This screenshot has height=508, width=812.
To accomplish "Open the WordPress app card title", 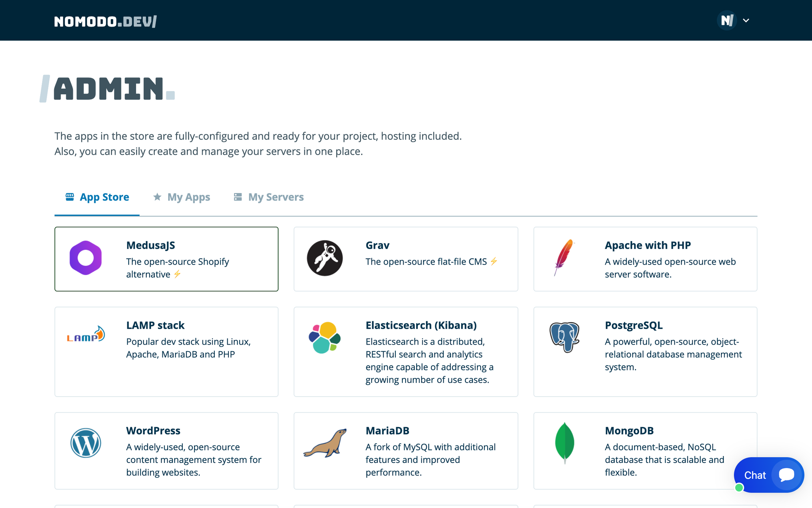I will click(153, 431).
